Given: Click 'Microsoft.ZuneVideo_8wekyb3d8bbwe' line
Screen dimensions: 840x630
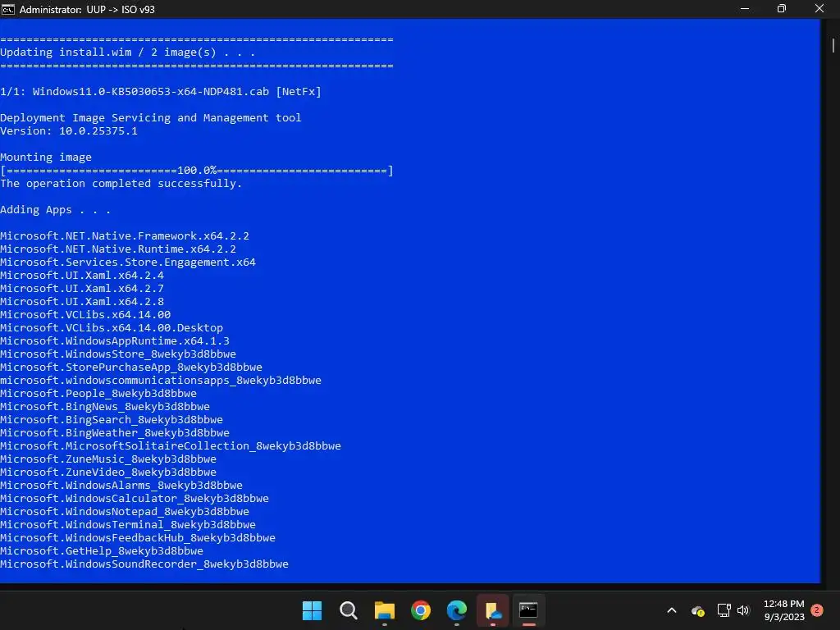Looking at the screenshot, I should pyautogui.click(x=108, y=472).
